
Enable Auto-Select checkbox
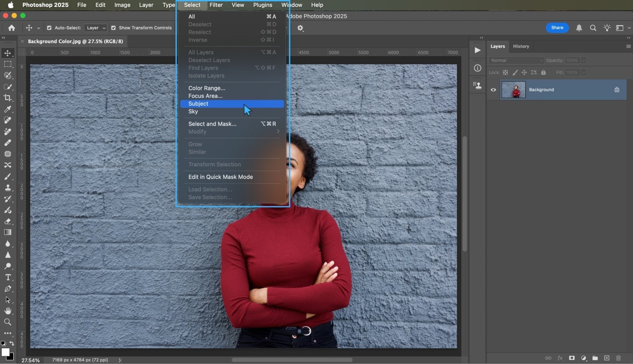tap(49, 28)
